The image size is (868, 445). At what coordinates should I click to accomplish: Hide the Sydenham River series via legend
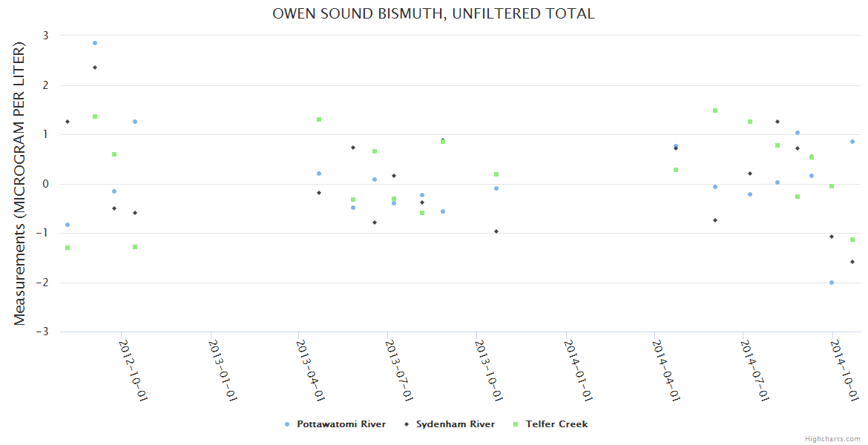pyautogui.click(x=455, y=424)
